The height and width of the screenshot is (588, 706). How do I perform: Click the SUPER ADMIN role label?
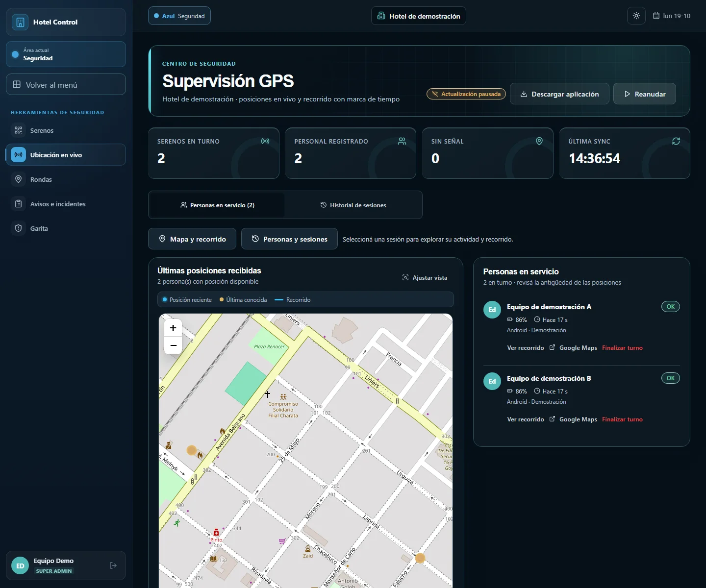(x=54, y=571)
